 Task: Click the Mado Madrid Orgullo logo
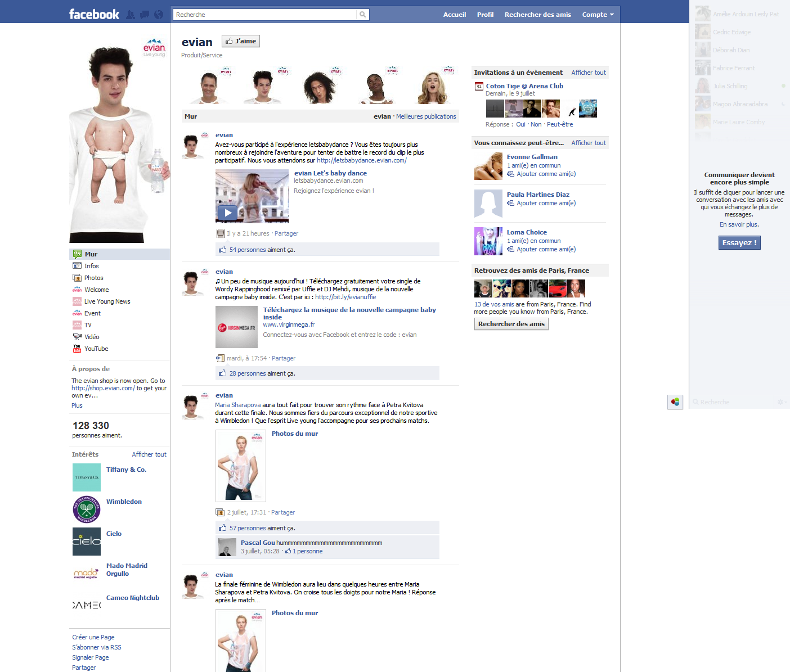(87, 574)
